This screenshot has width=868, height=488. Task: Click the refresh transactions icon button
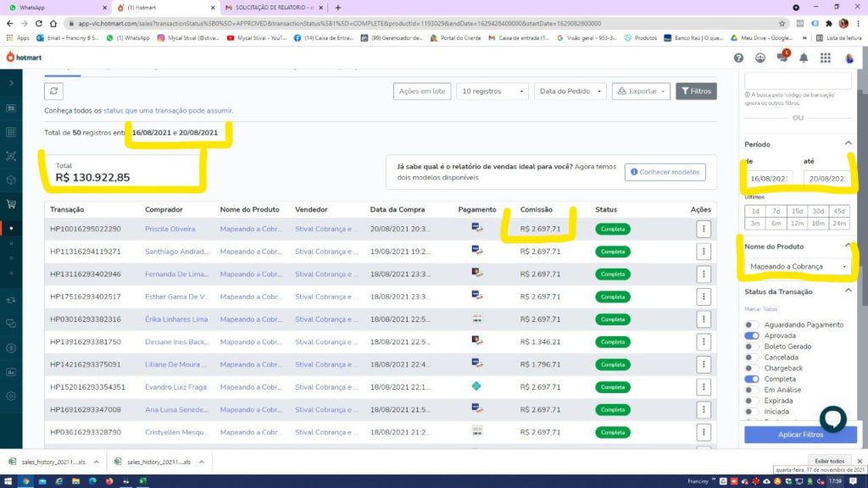[x=53, y=91]
